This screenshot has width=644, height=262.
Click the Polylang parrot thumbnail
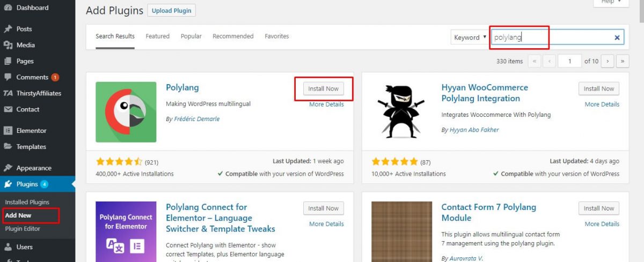pos(126,112)
